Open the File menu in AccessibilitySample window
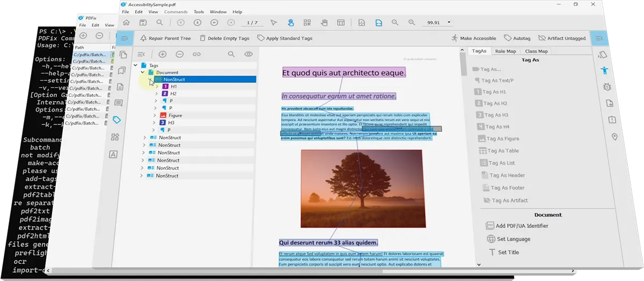This screenshot has width=644, height=281. pyautogui.click(x=126, y=11)
